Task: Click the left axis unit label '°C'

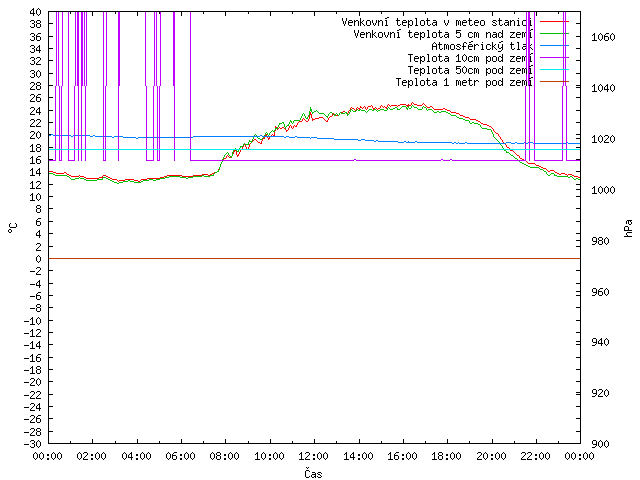Action: tap(13, 228)
